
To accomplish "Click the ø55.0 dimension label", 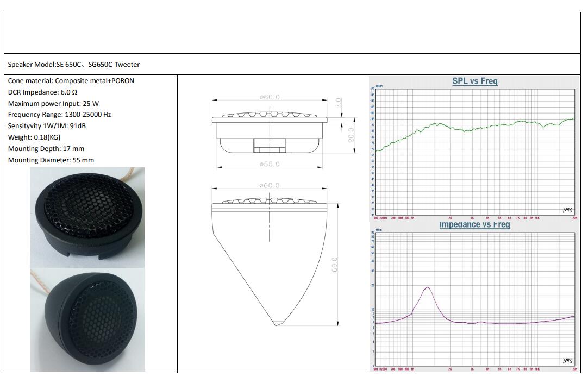I will pos(270,164).
